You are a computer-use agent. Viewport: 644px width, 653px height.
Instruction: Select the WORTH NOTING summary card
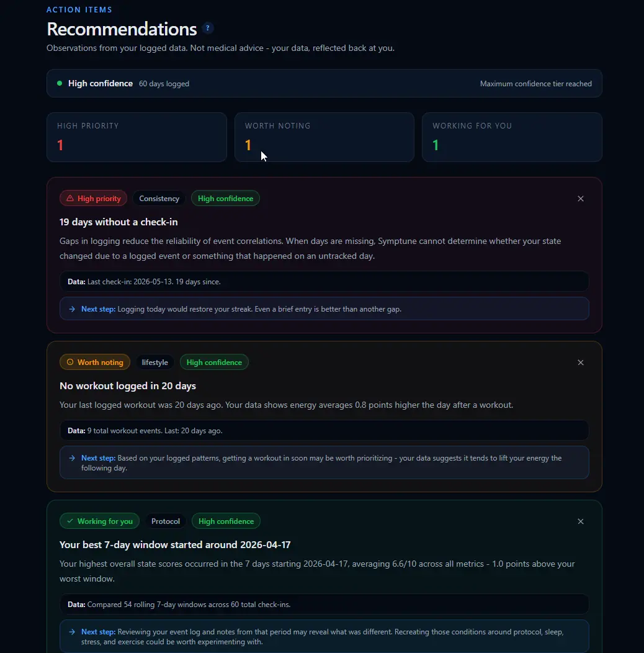click(324, 137)
